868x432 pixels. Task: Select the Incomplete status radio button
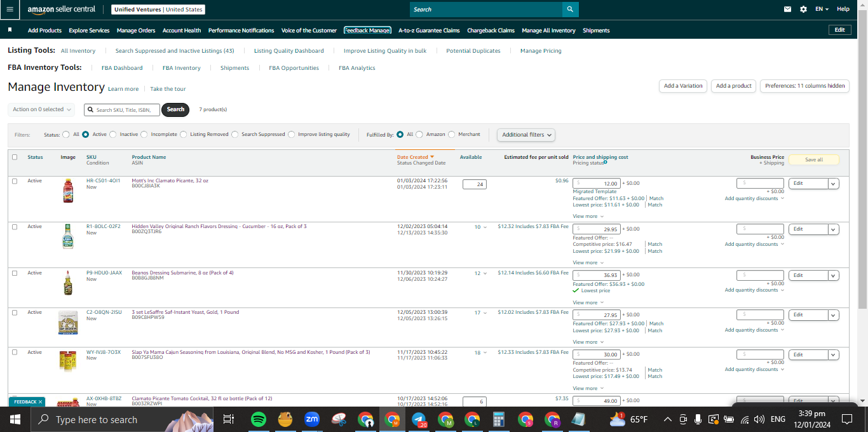(144, 134)
